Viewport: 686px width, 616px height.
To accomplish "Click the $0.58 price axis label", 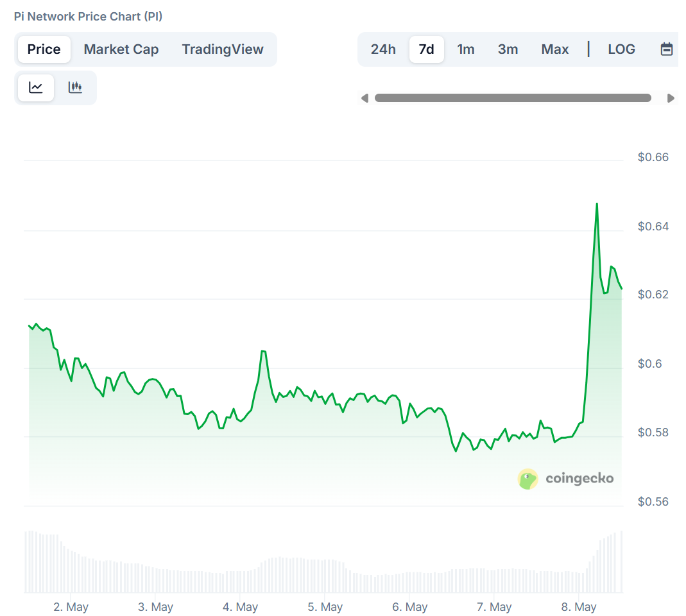I will 653,432.
